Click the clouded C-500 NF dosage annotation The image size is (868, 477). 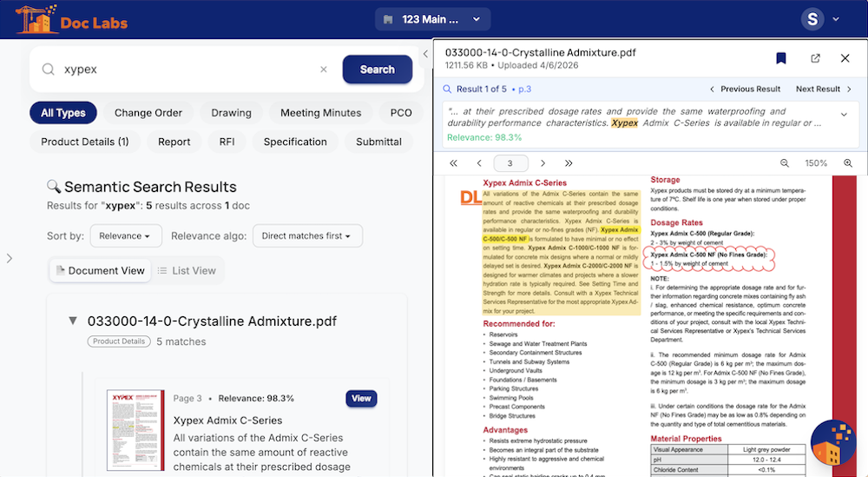click(x=708, y=259)
